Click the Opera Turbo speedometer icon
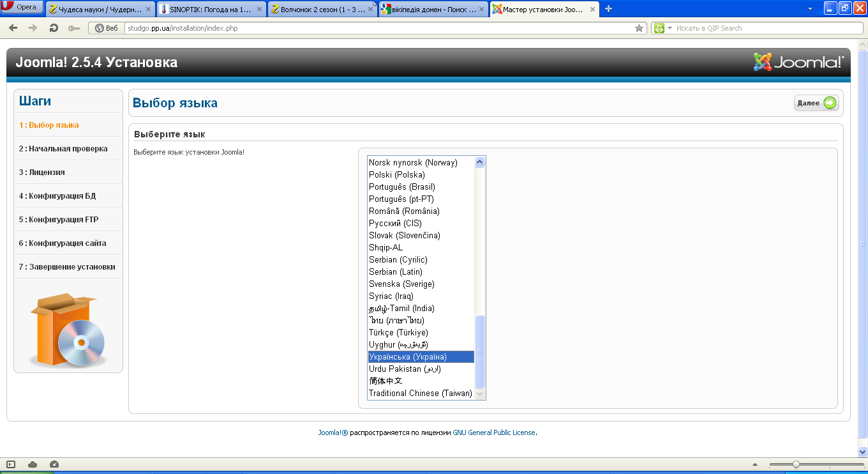868x474 pixels. pos(54,464)
